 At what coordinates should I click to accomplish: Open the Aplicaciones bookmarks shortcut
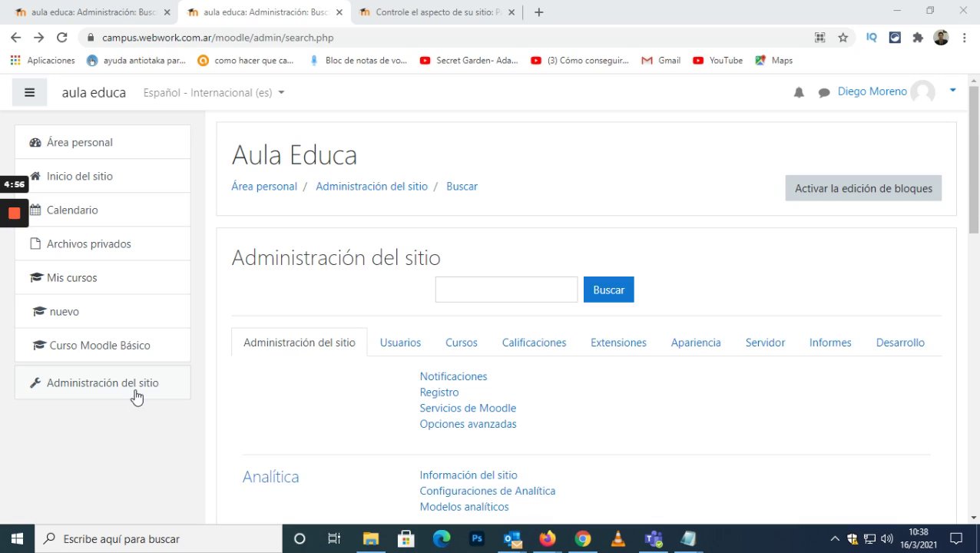(x=43, y=60)
